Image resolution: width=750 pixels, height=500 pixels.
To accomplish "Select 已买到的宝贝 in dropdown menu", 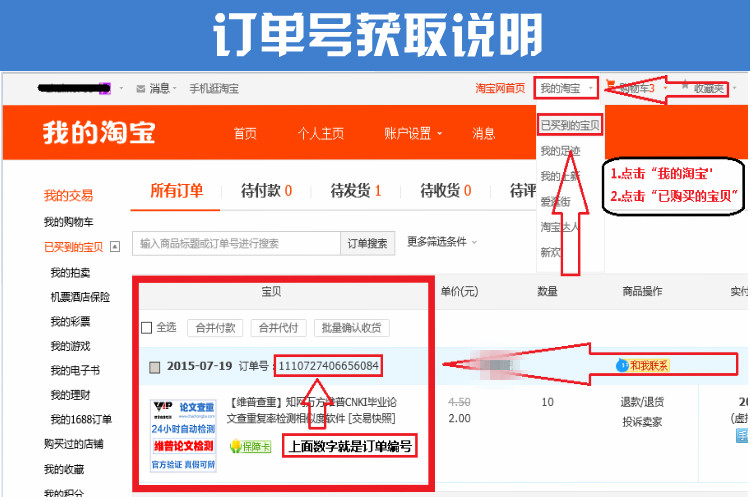I will (569, 125).
